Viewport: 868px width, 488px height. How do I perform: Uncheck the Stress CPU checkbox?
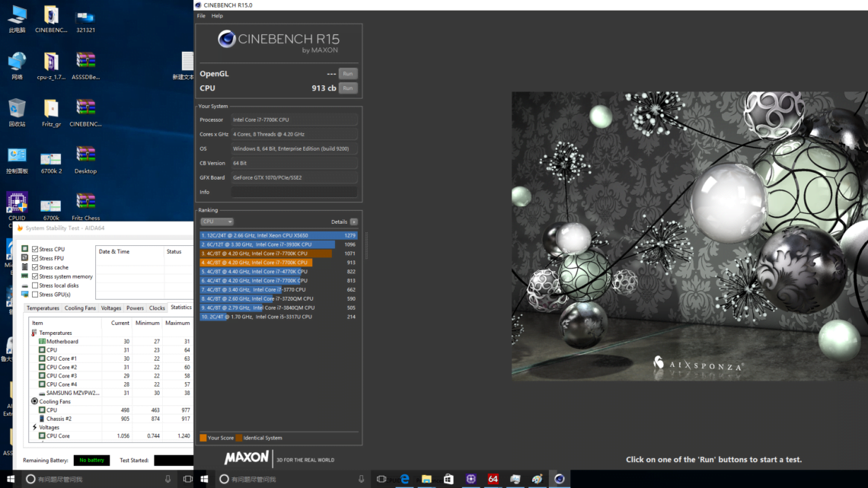click(x=35, y=249)
